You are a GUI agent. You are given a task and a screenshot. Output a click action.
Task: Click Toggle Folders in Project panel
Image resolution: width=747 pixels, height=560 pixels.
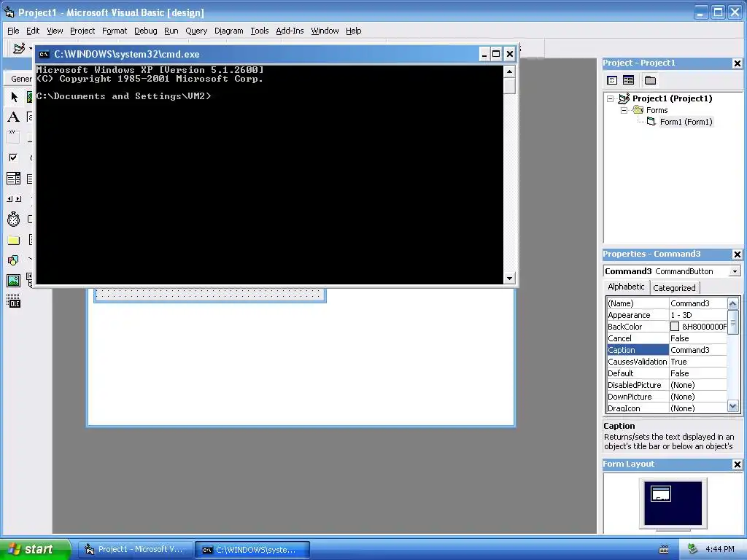point(650,80)
